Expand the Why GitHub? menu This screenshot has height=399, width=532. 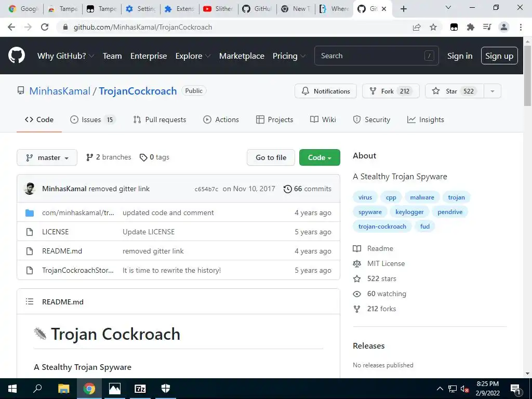pos(65,56)
